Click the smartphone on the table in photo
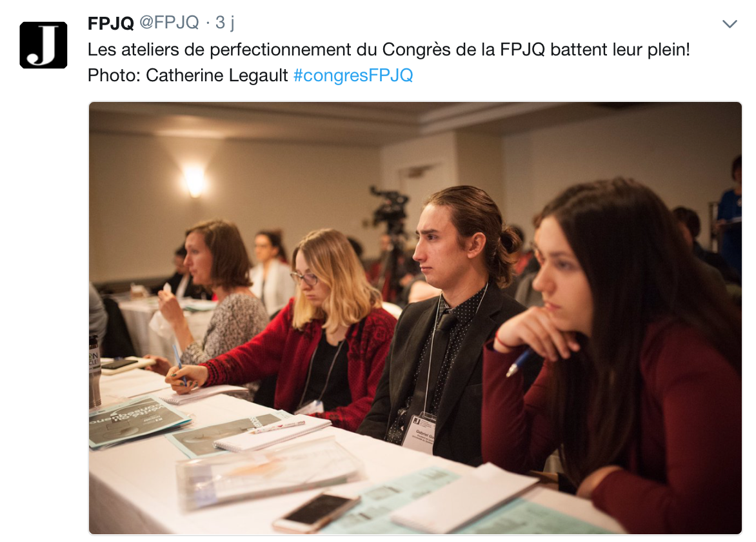Viewport: 756px width, 542px height. pos(316,512)
